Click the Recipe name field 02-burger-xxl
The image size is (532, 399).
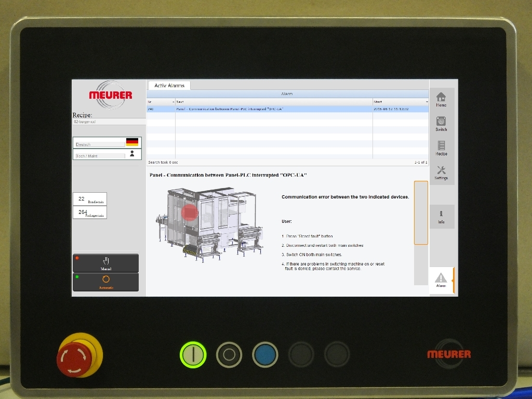point(109,122)
